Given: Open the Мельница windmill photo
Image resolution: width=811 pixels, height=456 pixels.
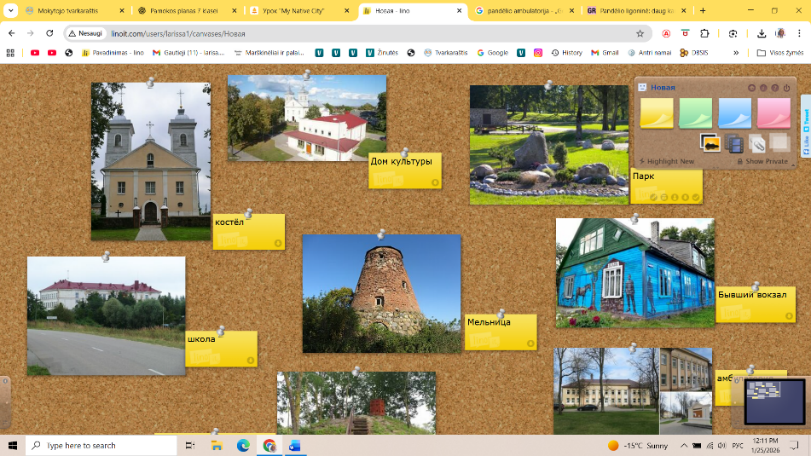Looking at the screenshot, I should (x=381, y=293).
